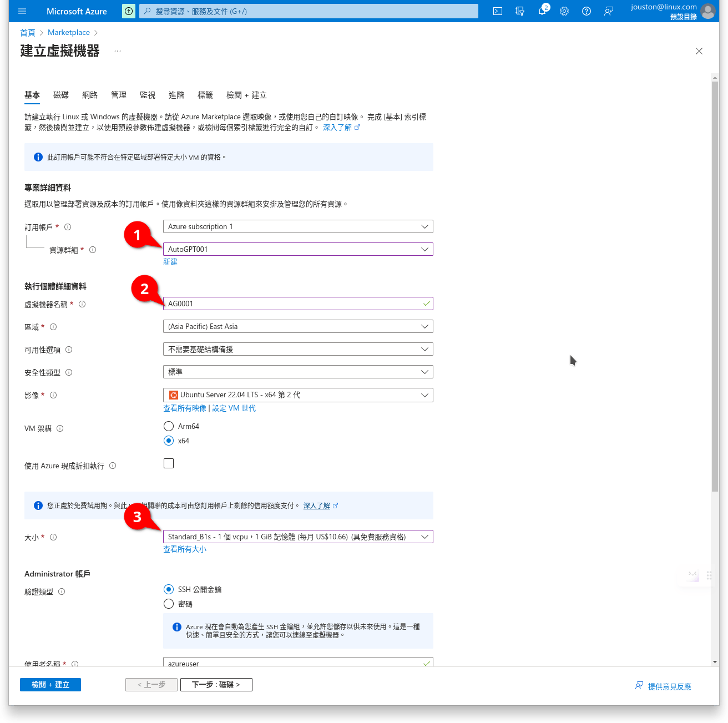The height and width of the screenshot is (723, 728).
Task: Open 設定 VM 世代 link
Action: 234,408
